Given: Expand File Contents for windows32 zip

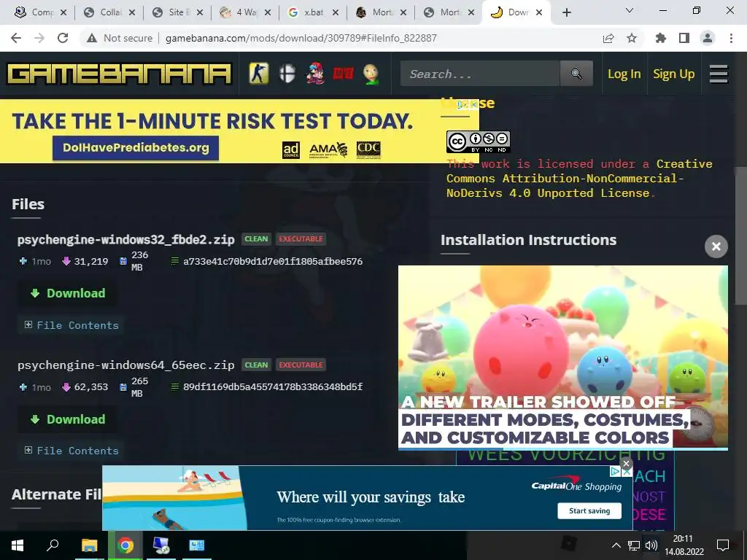Looking at the screenshot, I should pos(71,325).
